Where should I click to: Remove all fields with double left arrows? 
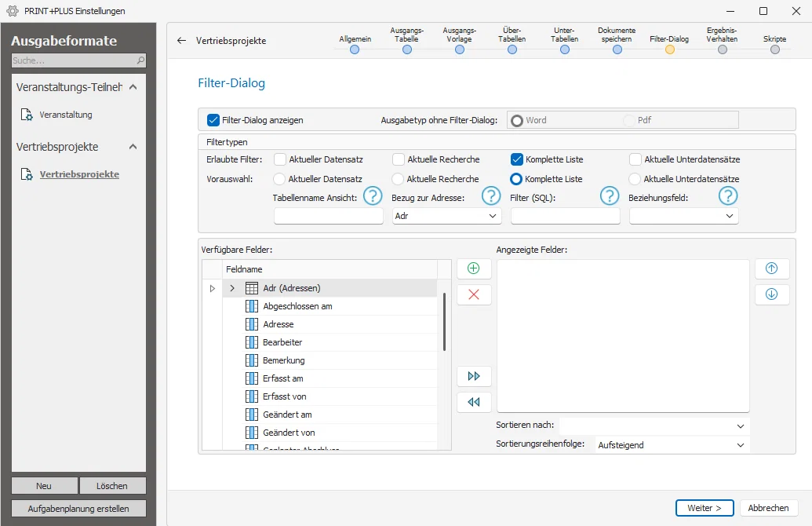(473, 402)
